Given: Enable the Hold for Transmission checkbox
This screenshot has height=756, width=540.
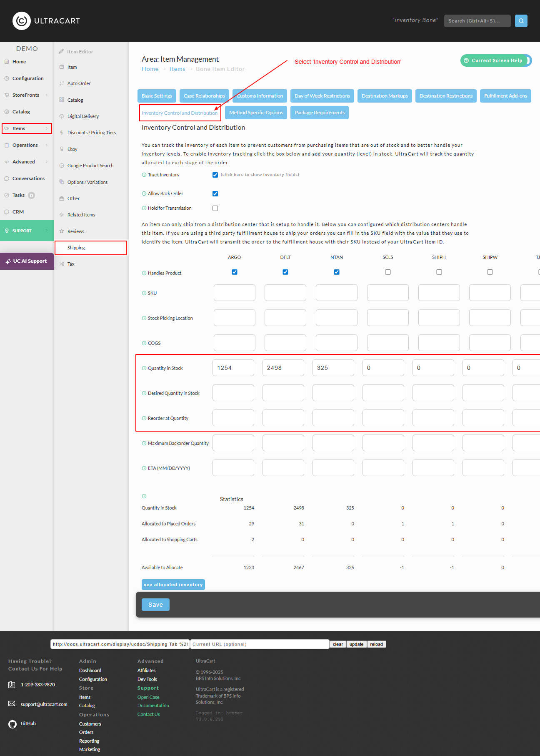Looking at the screenshot, I should pyautogui.click(x=215, y=208).
